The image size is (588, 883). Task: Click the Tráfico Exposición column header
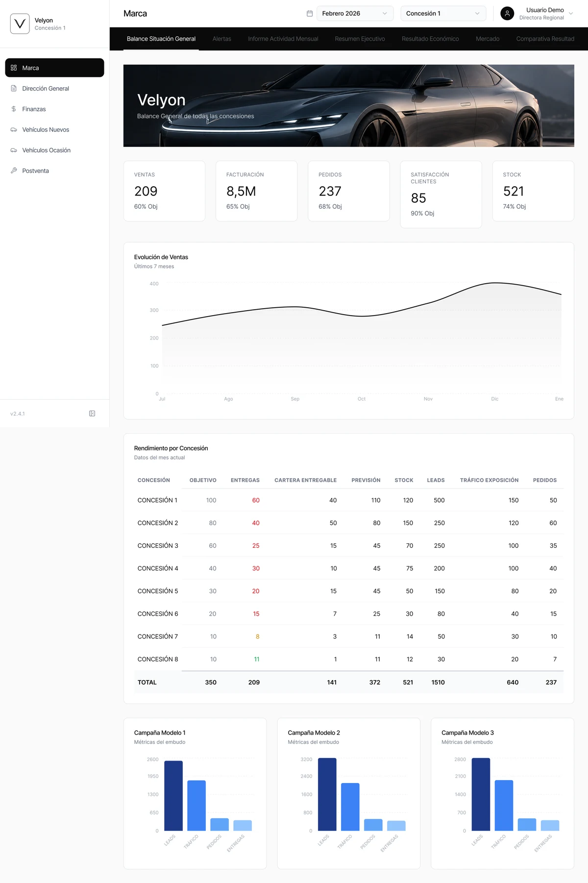[489, 480]
